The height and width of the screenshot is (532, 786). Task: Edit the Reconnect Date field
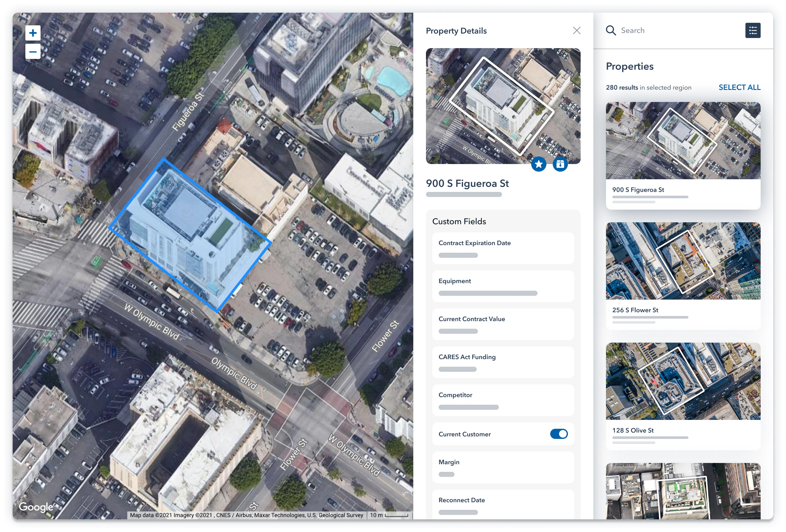tap(503, 505)
